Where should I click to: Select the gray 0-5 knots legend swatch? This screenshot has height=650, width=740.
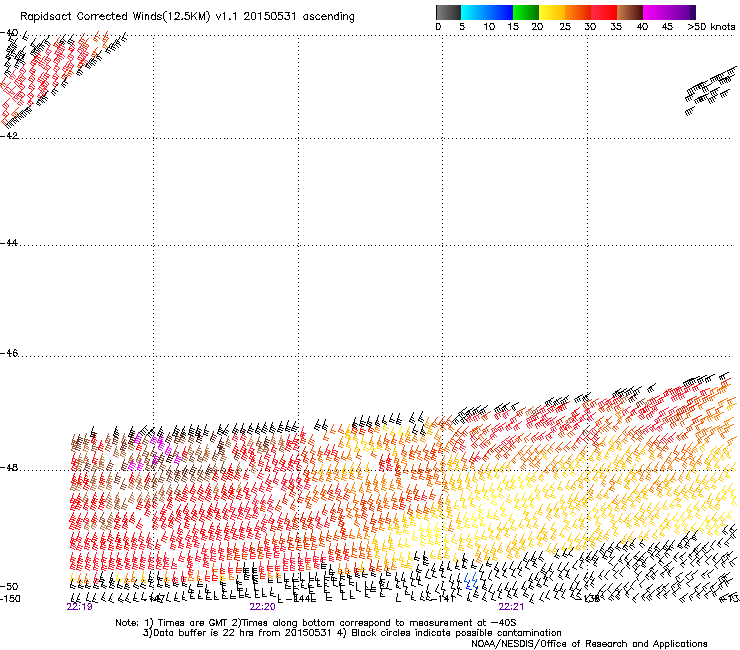point(448,12)
